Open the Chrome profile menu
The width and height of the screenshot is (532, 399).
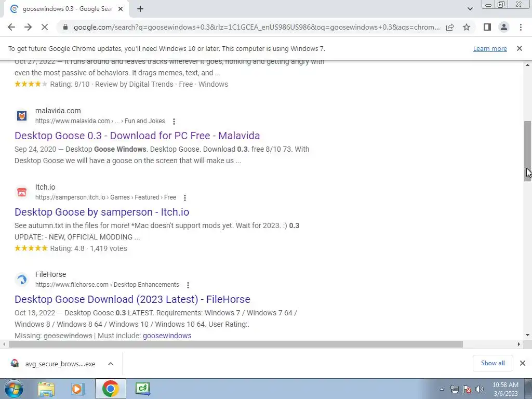coord(504,27)
